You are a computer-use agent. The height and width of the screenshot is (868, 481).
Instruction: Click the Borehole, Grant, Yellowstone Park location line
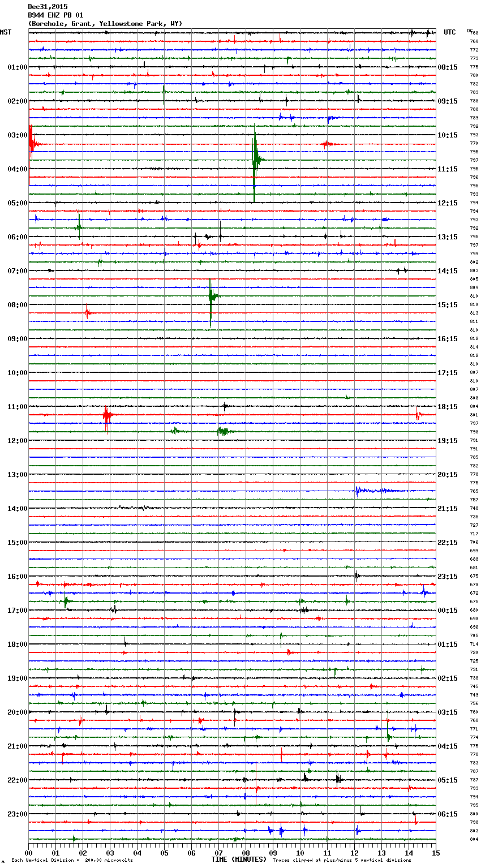[105, 24]
